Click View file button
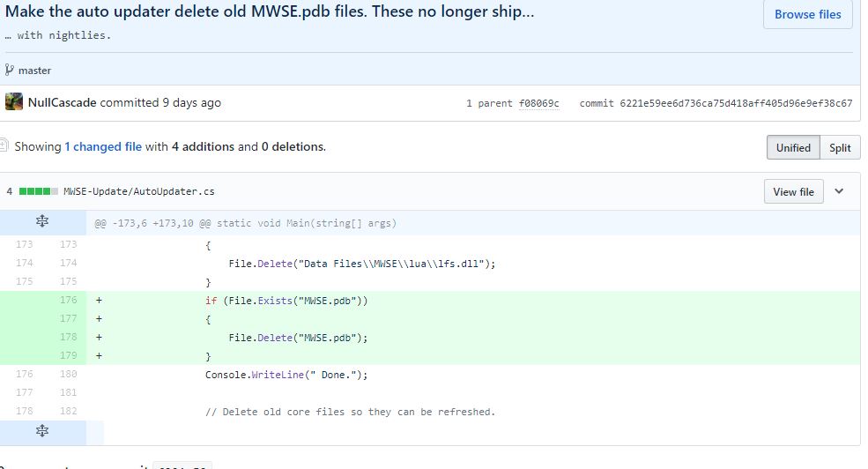The image size is (868, 469). (793, 191)
